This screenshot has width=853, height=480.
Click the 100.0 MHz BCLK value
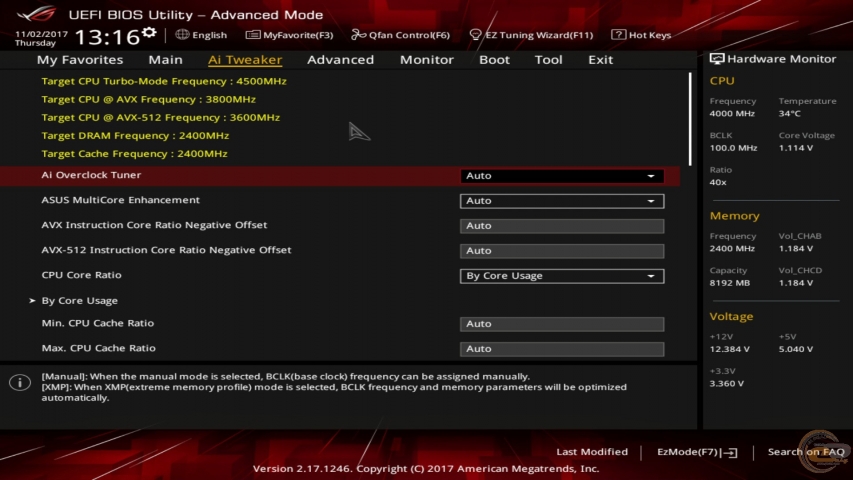tap(733, 148)
